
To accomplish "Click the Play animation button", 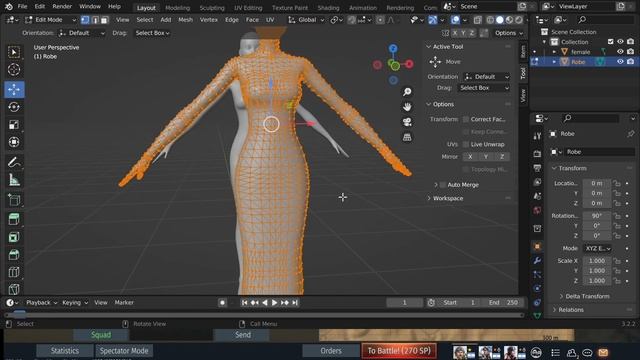I will [x=274, y=302].
